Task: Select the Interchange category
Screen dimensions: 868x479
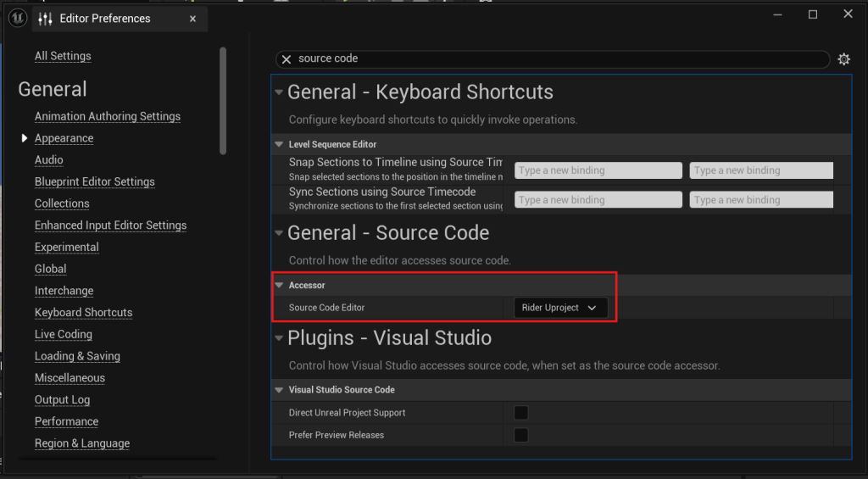Action: click(64, 291)
